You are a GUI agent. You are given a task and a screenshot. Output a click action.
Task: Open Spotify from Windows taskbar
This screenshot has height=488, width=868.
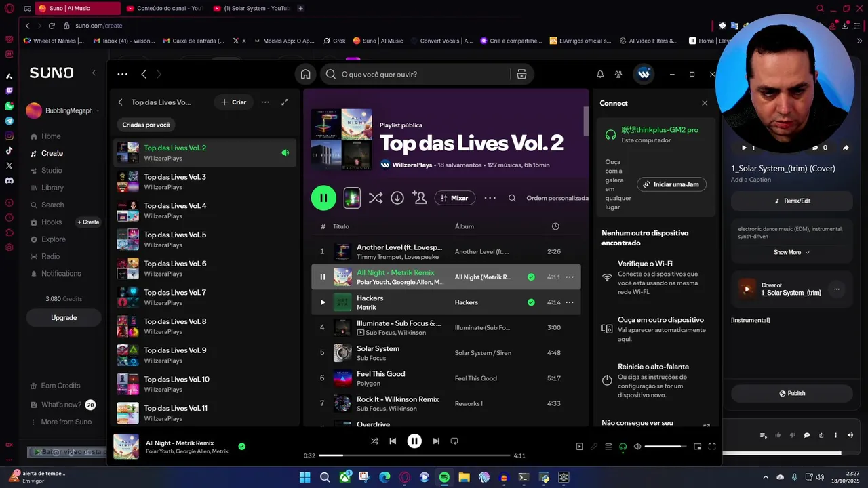click(444, 477)
